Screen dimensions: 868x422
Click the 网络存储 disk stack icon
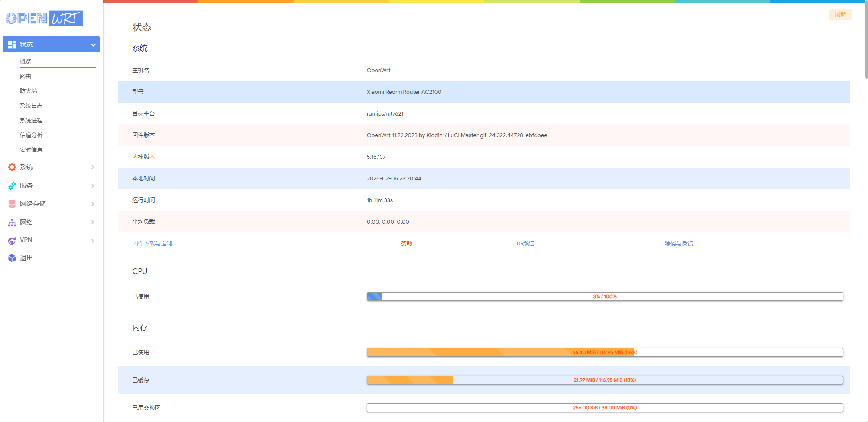pyautogui.click(x=12, y=204)
